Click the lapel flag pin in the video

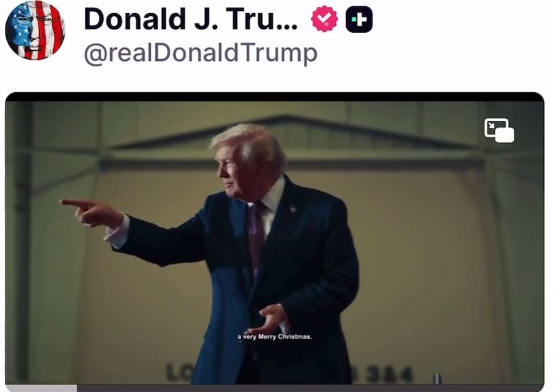[293, 209]
